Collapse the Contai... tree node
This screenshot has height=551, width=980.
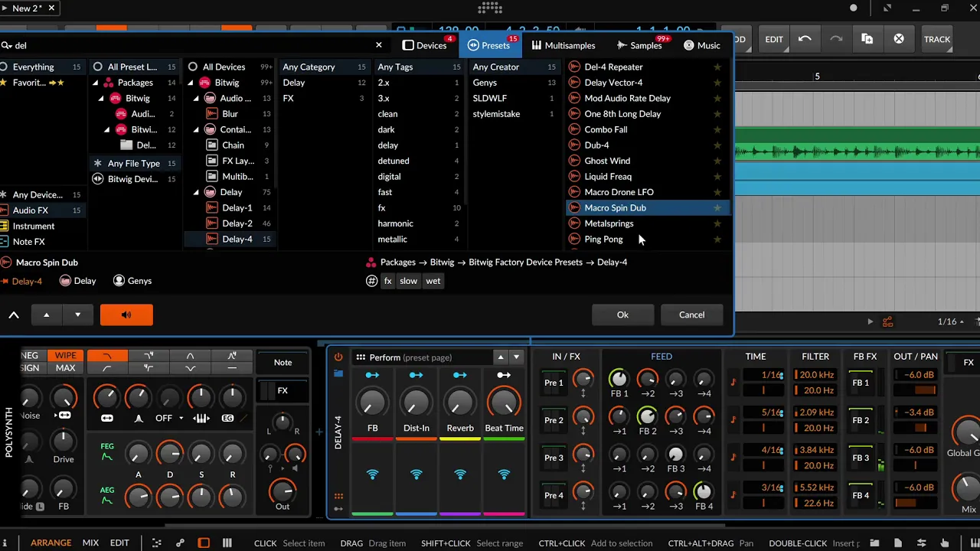(196, 130)
